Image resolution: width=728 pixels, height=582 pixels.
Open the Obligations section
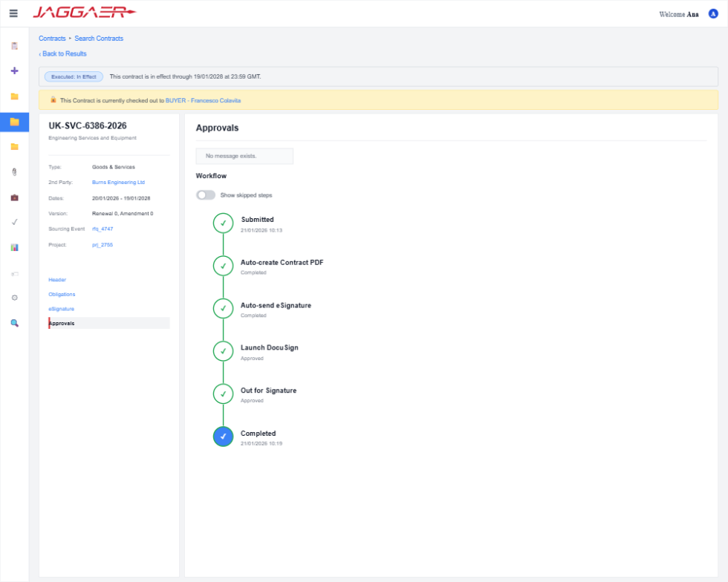click(x=62, y=294)
